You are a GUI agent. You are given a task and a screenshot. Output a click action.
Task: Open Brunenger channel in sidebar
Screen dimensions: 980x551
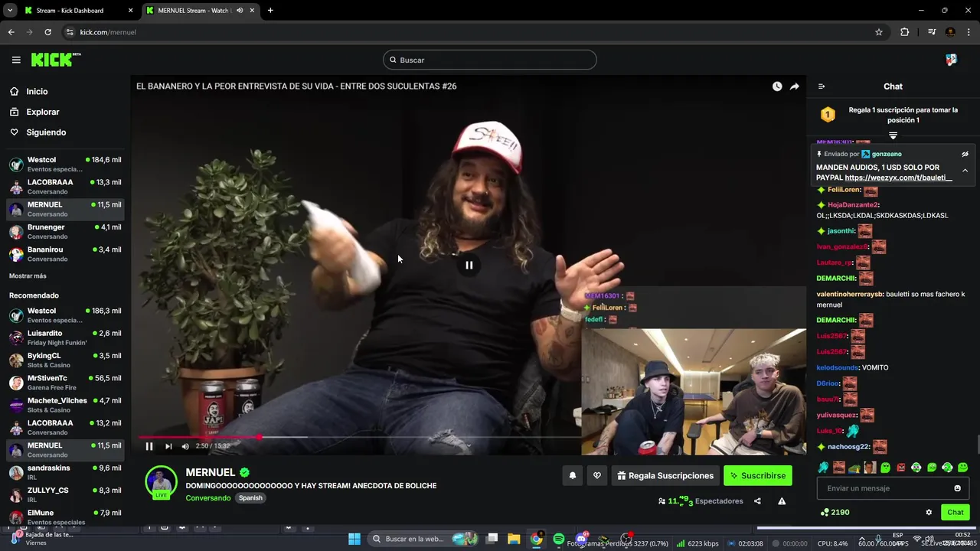click(x=65, y=232)
